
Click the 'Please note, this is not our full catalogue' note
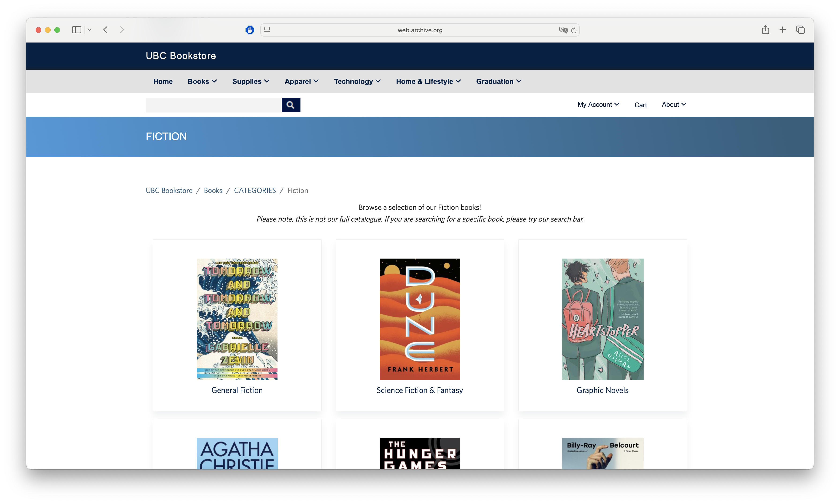420,219
